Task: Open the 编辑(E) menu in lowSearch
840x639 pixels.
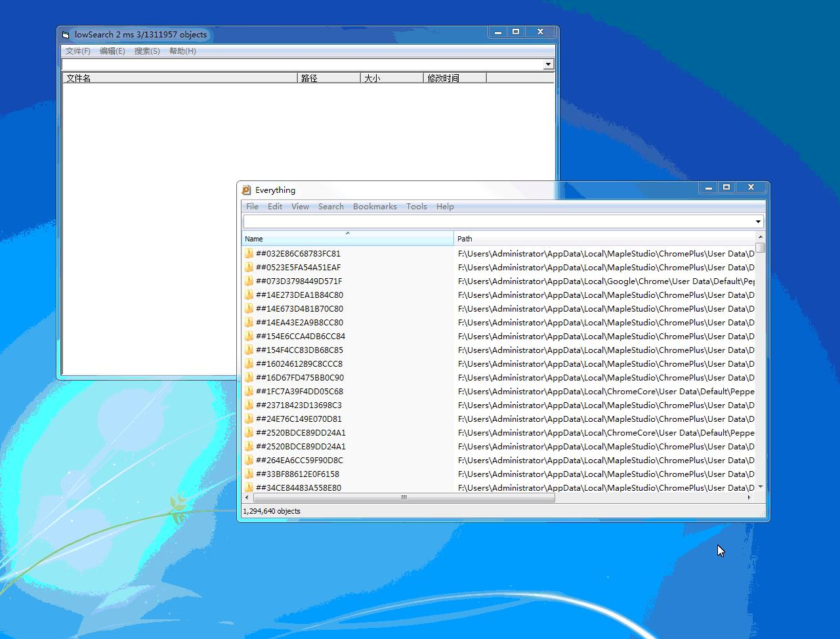Action: [112, 51]
